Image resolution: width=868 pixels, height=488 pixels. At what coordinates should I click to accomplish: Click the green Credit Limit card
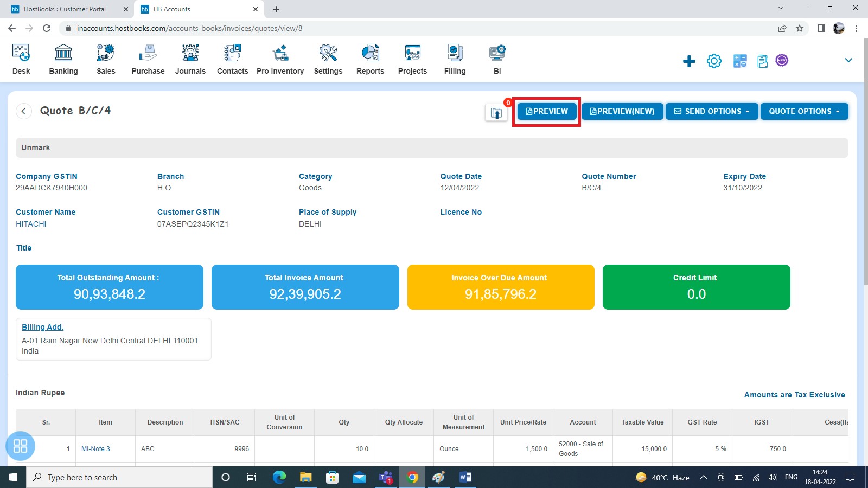click(x=697, y=287)
